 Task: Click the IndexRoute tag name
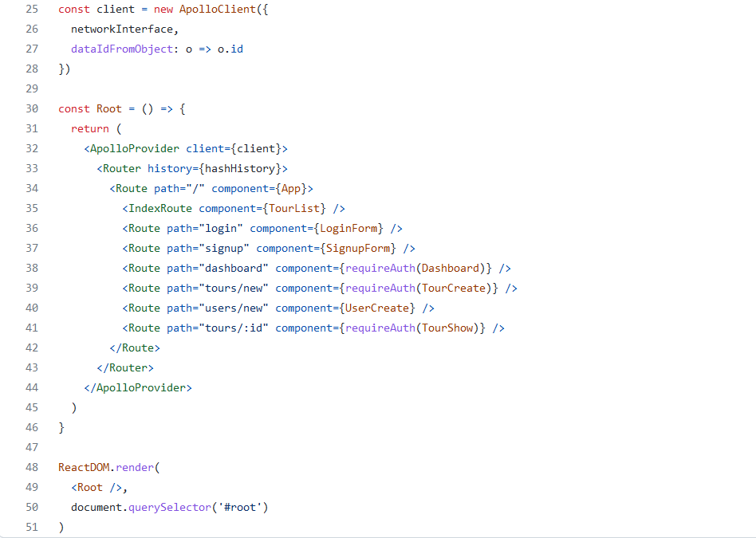click(160, 208)
